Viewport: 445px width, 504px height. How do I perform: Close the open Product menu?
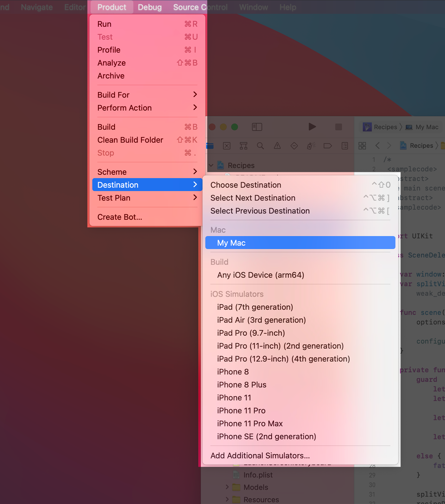point(112,7)
